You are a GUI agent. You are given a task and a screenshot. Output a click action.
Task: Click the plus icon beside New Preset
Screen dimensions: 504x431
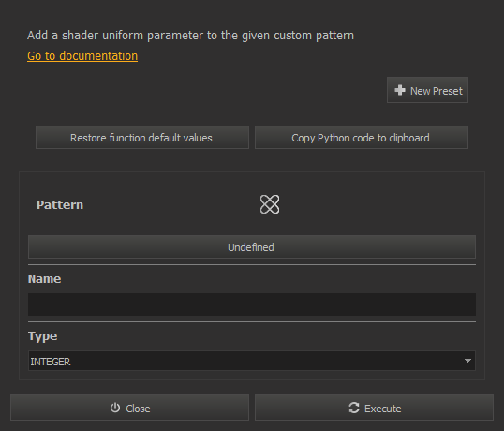[x=400, y=90]
